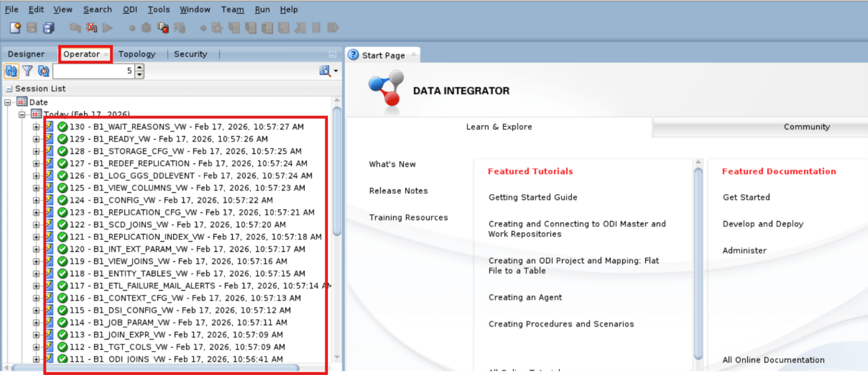The width and height of the screenshot is (868, 375).
Task: Collapse the Today (Feb 17, 2026) node
Action: click(x=22, y=115)
